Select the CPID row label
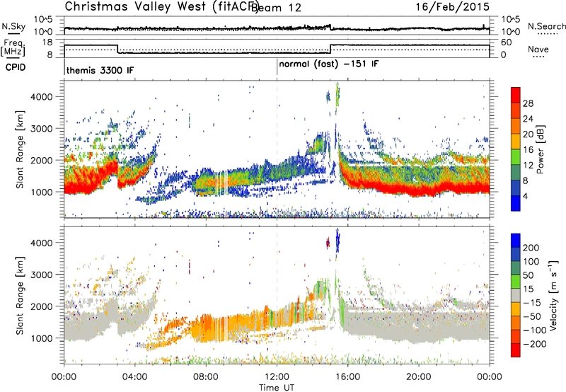The width and height of the screenshot is (566, 392). [16, 67]
